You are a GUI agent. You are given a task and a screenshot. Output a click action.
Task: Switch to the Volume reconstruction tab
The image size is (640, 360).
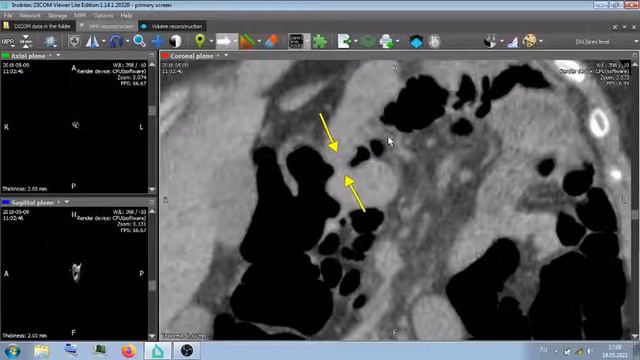pos(172,26)
